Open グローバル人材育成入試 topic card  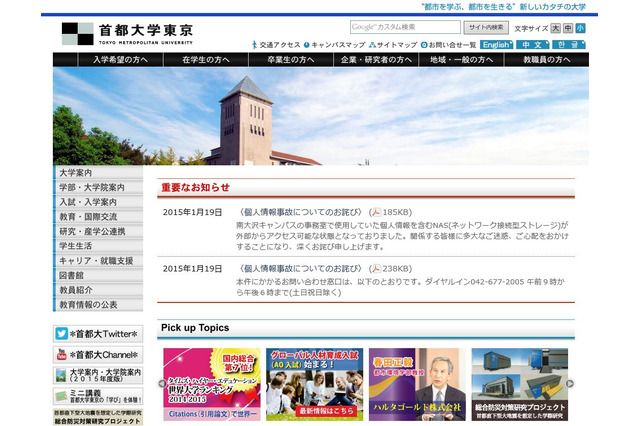tap(314, 384)
